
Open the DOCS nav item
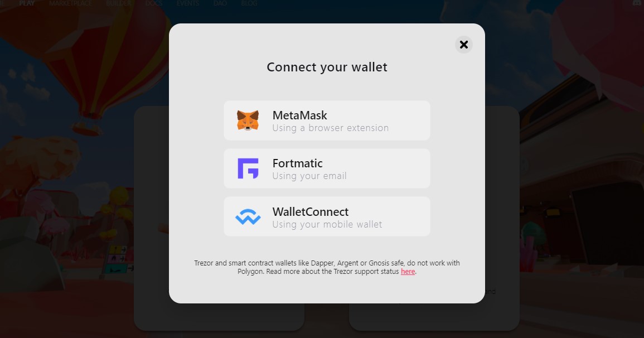[x=153, y=3]
